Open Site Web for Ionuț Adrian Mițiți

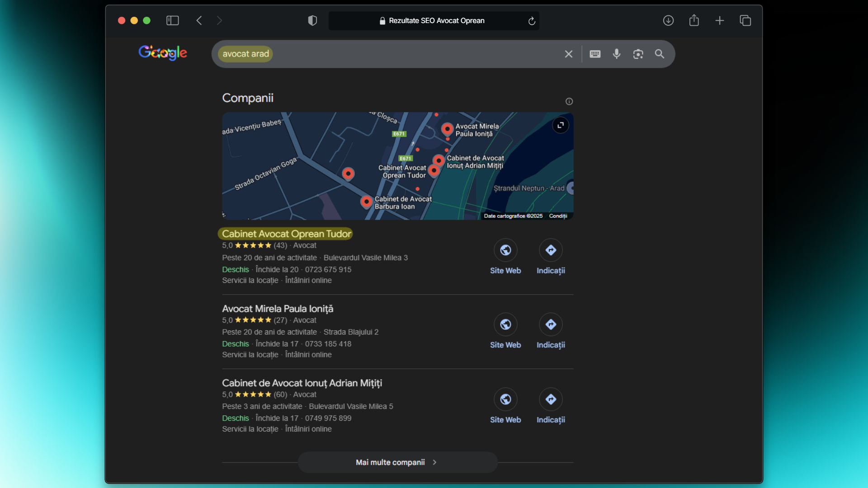pyautogui.click(x=505, y=399)
